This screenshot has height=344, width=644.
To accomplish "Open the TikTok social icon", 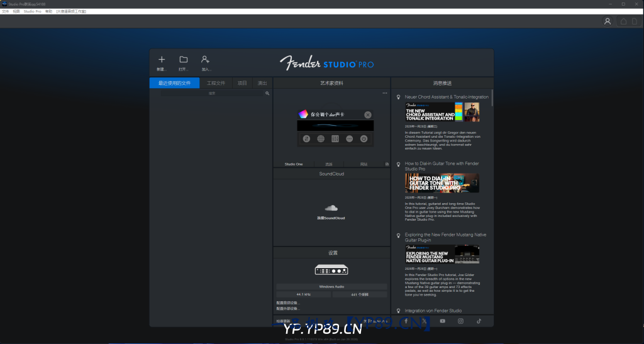I will point(479,321).
